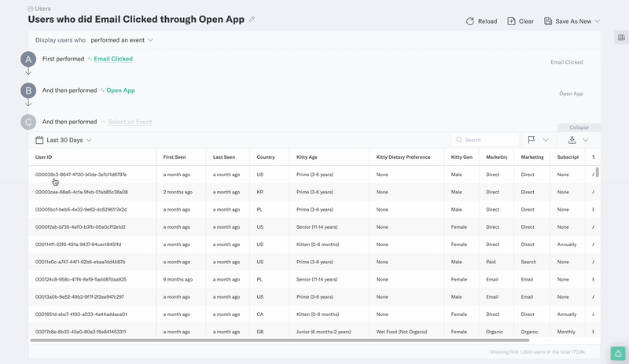This screenshot has height=364, width=629.
Task: Click the Subscript column header
Action: 568,157
